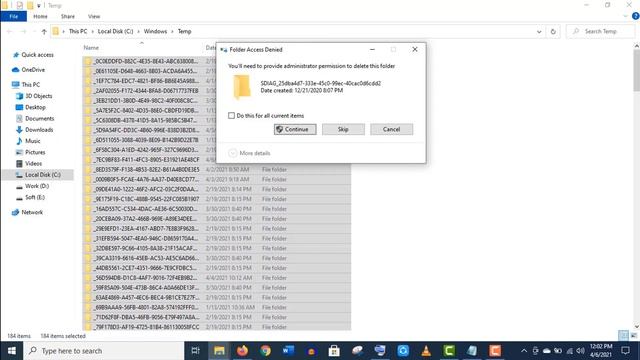Switch to large icons view button
640x360 pixels.
click(x=634, y=336)
